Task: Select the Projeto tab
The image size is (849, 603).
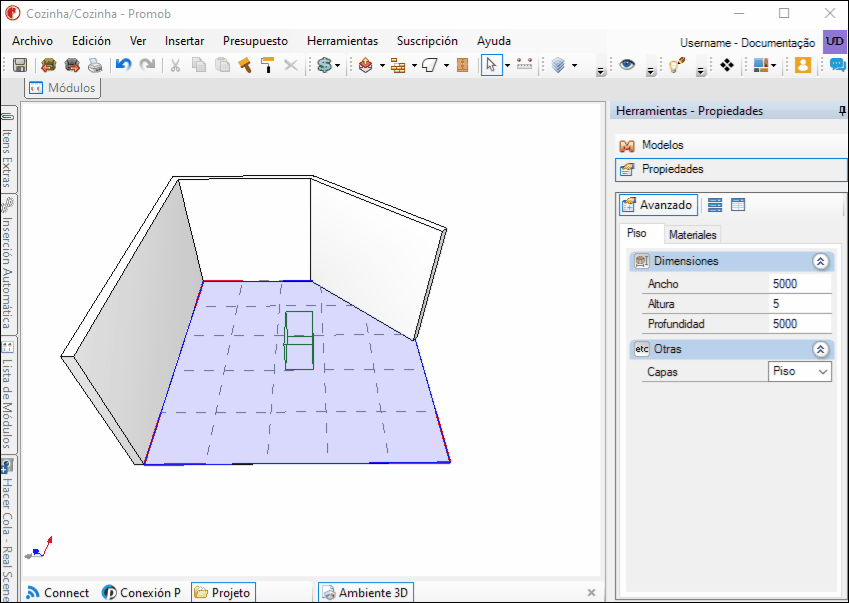Action: point(223,593)
